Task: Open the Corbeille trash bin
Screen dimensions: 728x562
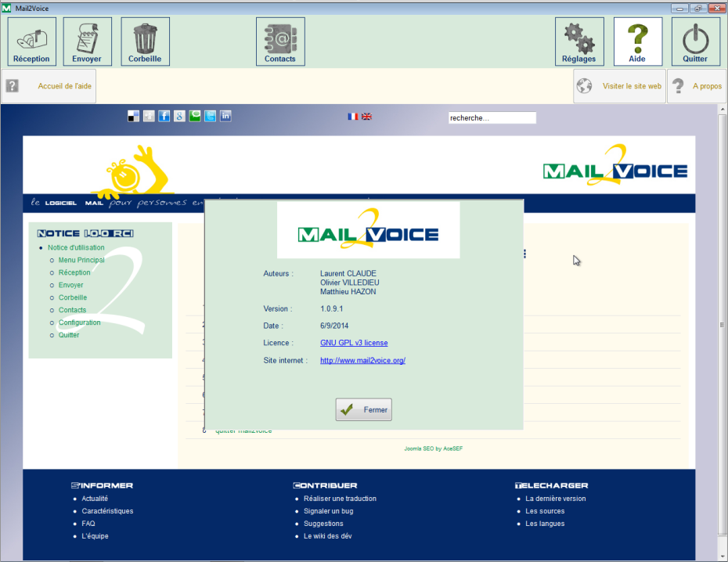Action: pyautogui.click(x=146, y=41)
